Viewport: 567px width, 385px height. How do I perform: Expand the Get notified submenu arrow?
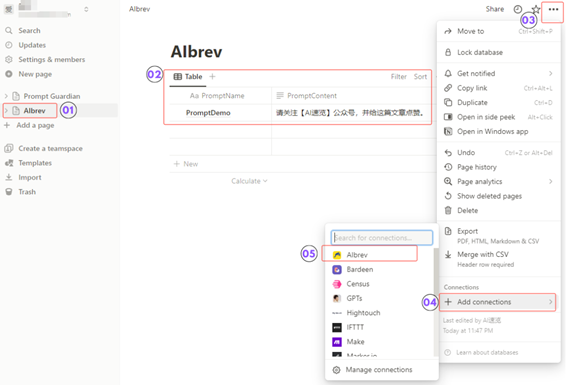pos(550,73)
